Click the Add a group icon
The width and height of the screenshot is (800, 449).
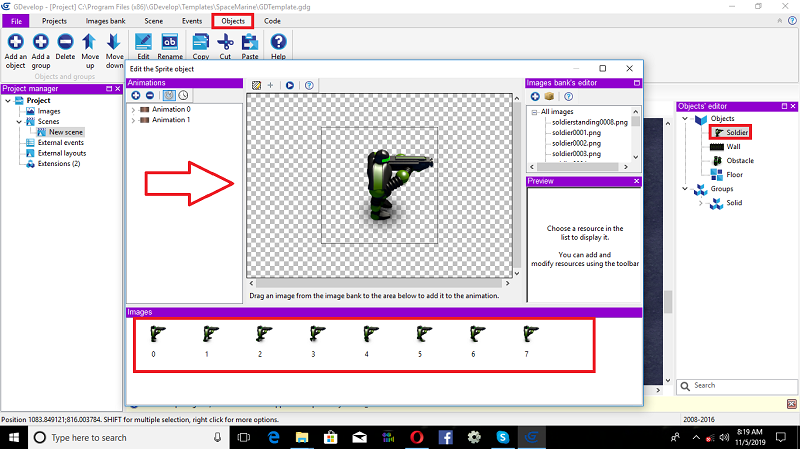coord(41,41)
